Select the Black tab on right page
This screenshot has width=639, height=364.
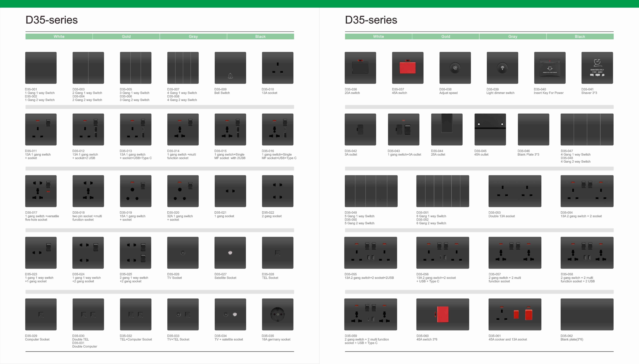tap(580, 37)
